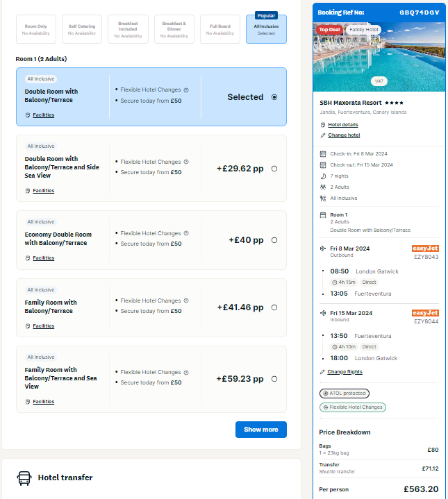Viewport: 448px width, 499px height.
Task: Click the ATOL protected badge
Action: 345,394
